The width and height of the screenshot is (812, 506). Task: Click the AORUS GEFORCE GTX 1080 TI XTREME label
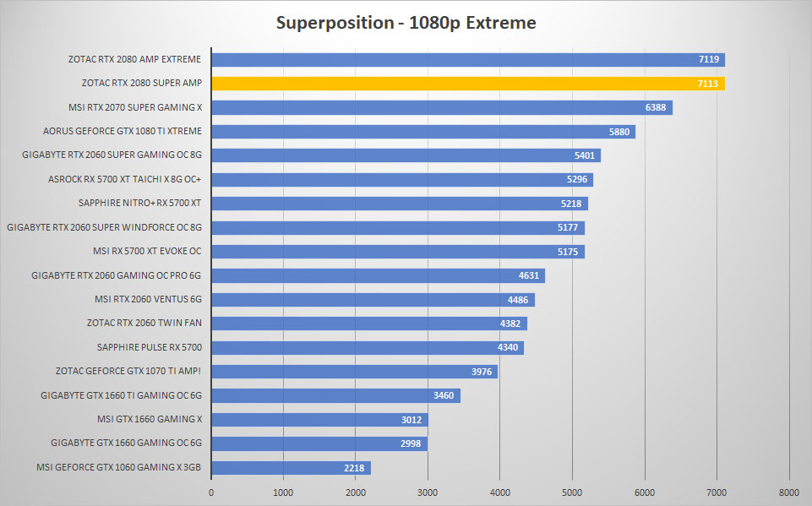123,131
